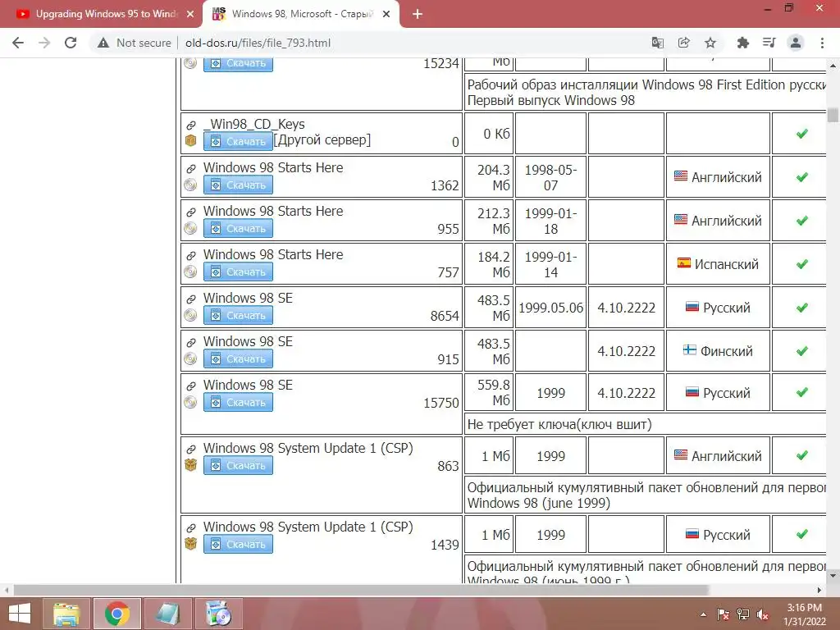Click link icon of Spanish Starts Here
840x630 pixels.
[190, 256]
